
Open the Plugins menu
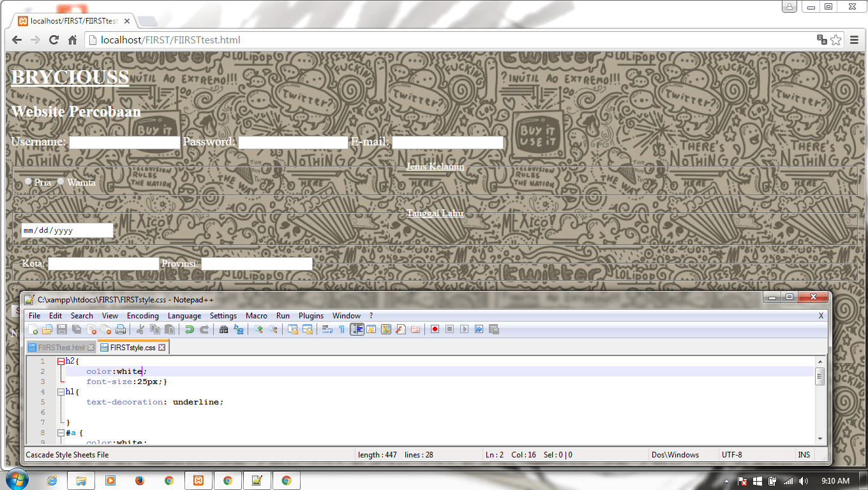[311, 316]
